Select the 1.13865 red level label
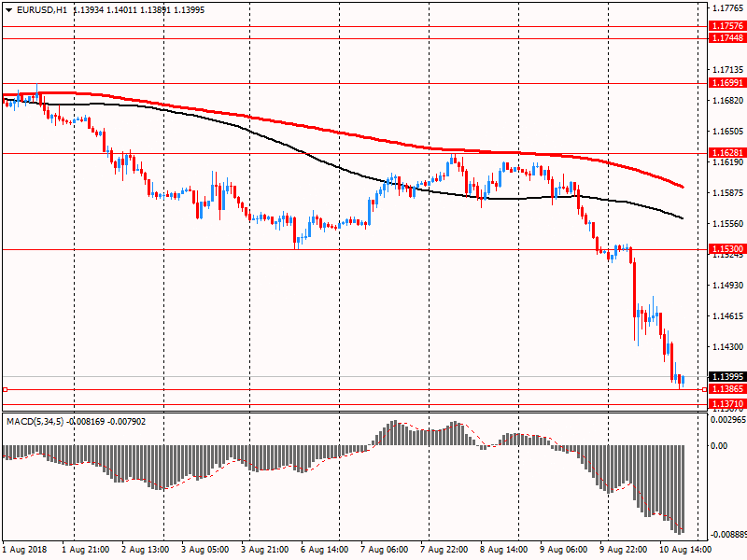The width and height of the screenshot is (747, 560). pyautogui.click(x=727, y=389)
